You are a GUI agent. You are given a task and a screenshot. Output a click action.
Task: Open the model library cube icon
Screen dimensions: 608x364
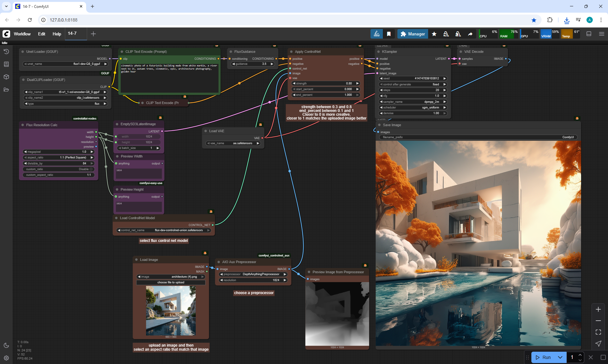(x=6, y=77)
